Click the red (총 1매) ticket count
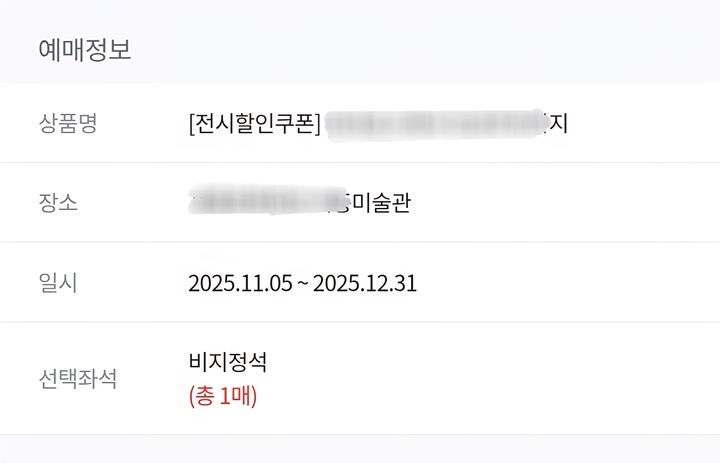The width and height of the screenshot is (720, 463). point(223,396)
